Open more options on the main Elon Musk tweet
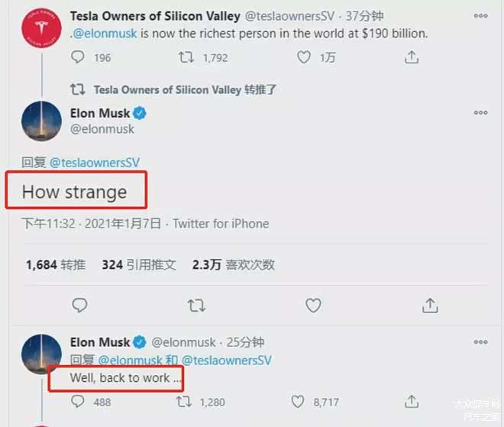This screenshot has width=504, height=427. click(480, 113)
